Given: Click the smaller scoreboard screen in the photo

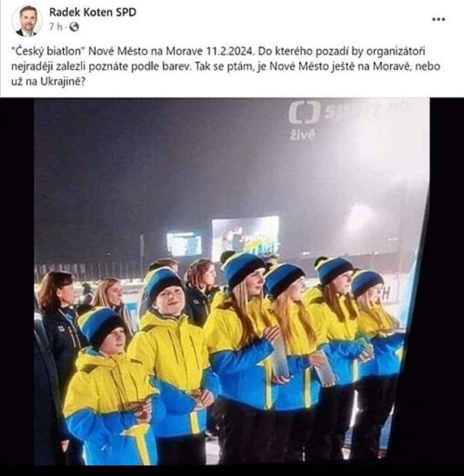Looking at the screenshot, I should coord(184,244).
